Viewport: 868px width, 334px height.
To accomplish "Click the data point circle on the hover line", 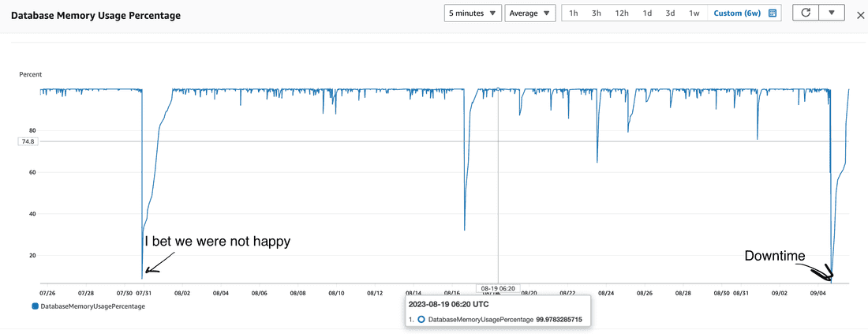I will [498, 89].
